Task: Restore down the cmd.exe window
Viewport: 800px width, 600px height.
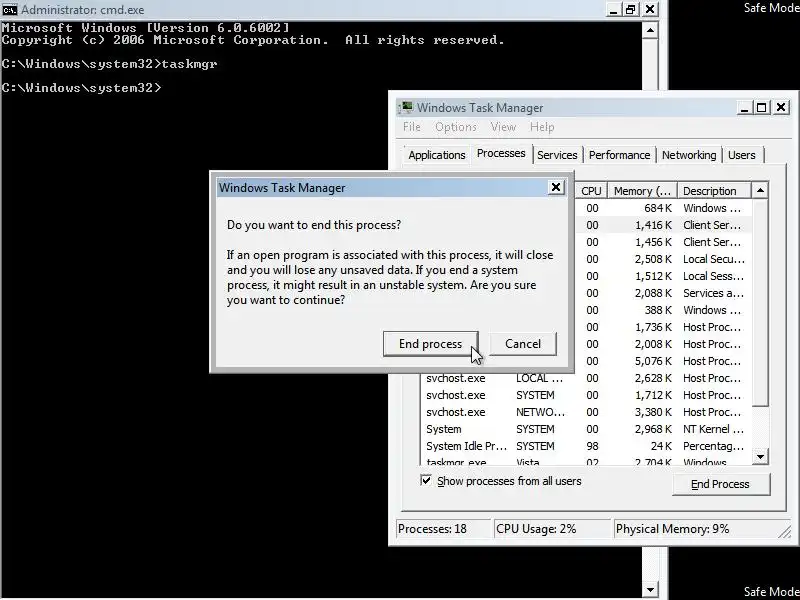Action: pyautogui.click(x=631, y=10)
